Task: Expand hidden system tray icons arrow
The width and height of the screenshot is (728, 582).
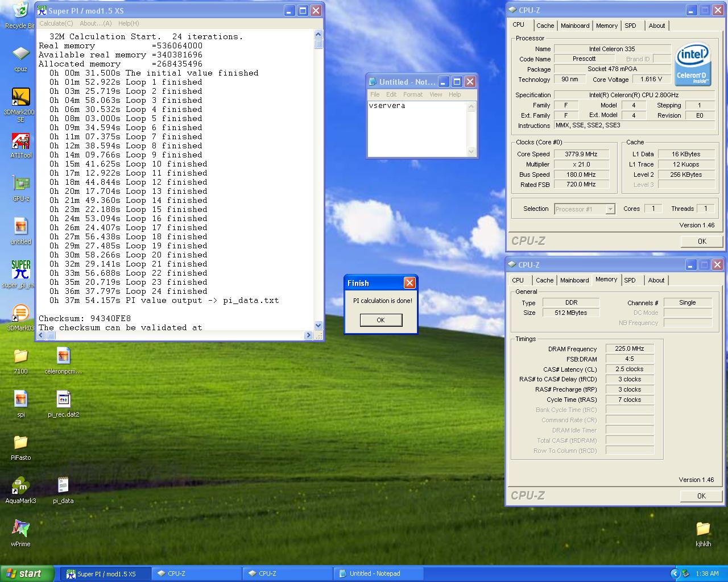Action: click(675, 573)
